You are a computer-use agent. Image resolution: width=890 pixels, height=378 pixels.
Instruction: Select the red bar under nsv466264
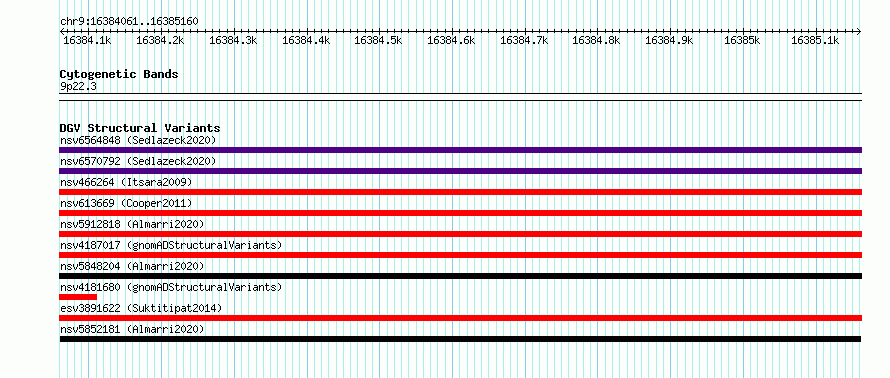click(460, 192)
